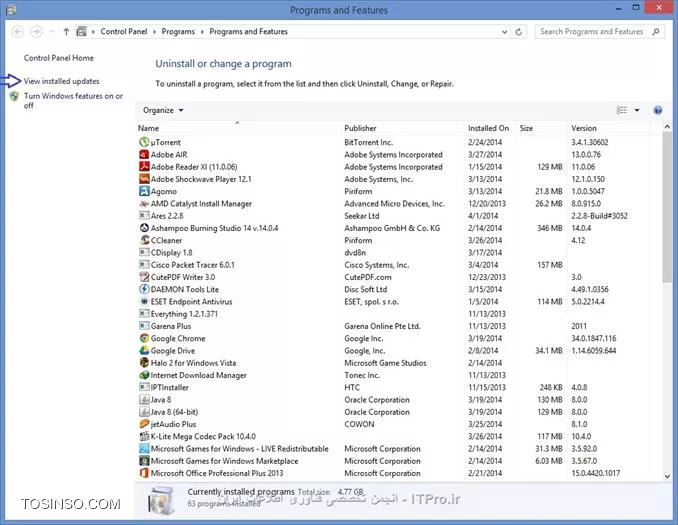Sort by the Version column header
This screenshot has width=678, height=525.
click(584, 128)
